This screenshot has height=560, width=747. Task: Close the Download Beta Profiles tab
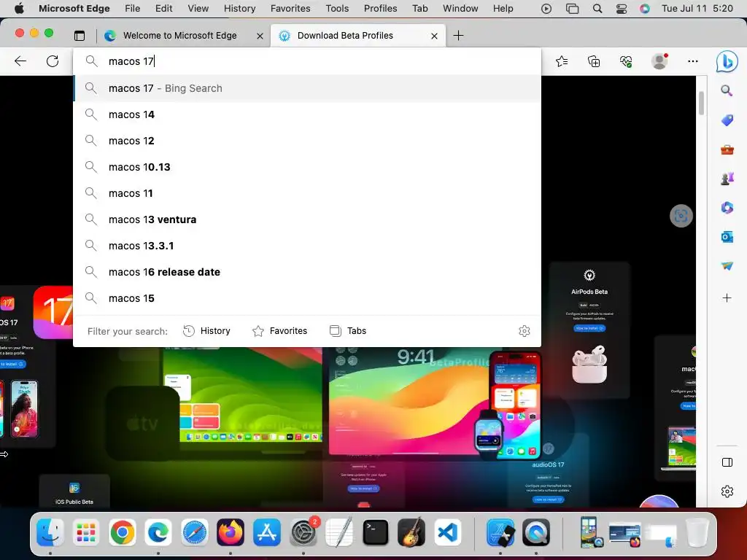(434, 36)
